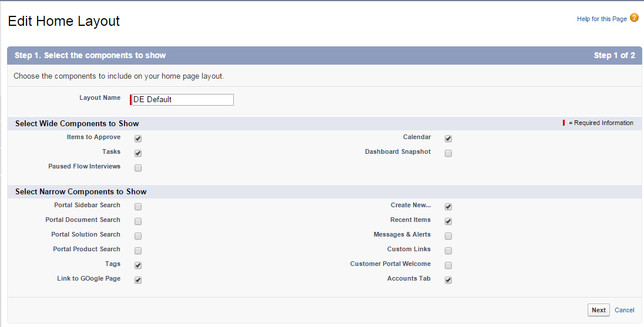Check the Custom Links checkbox
Screen dimensions: 644x327
click(x=448, y=251)
